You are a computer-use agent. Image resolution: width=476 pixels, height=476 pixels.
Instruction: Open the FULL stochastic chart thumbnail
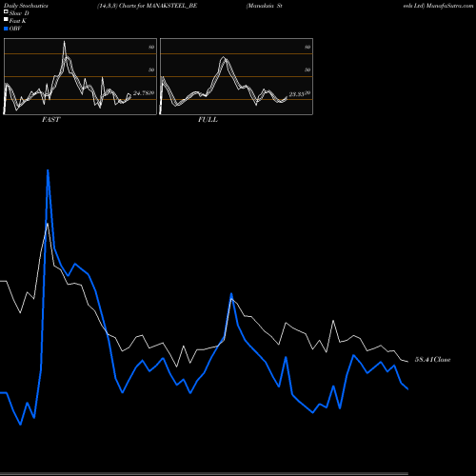coord(236,76)
